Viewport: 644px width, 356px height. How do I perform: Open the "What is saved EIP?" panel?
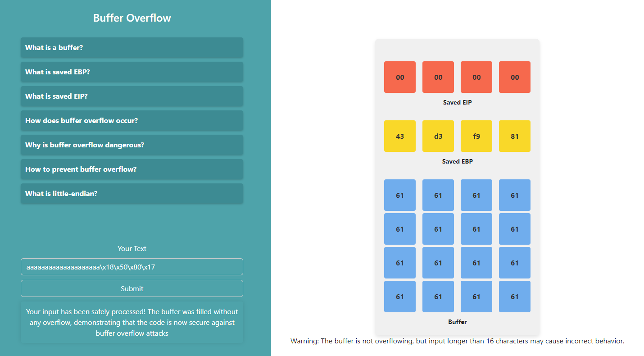[x=132, y=96]
